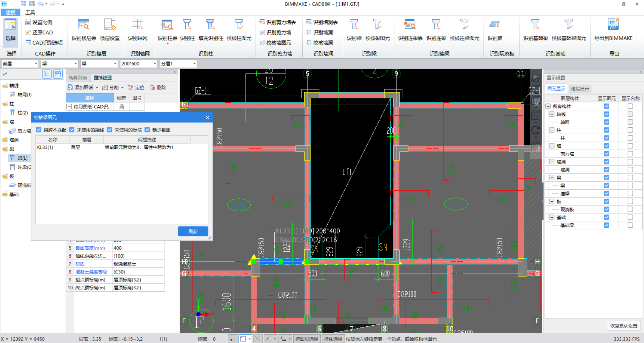Uncheck 显示图元 for 所有构件

click(607, 106)
